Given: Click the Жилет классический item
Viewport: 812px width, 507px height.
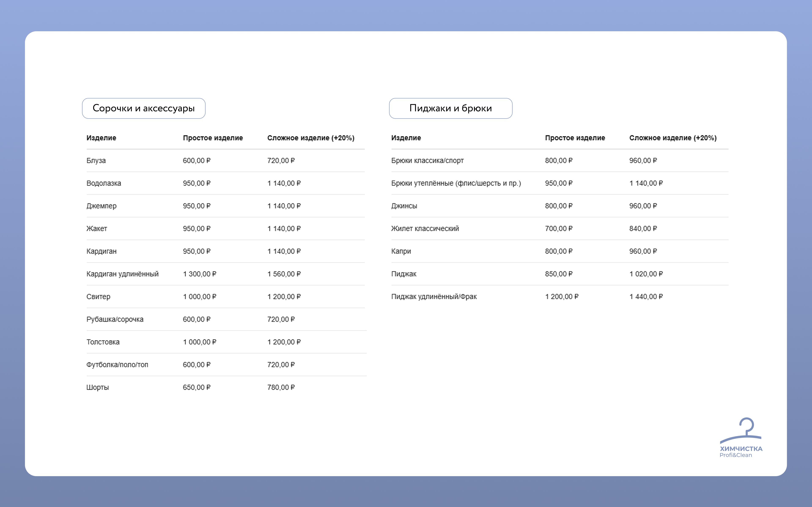Looking at the screenshot, I should click(x=425, y=229).
